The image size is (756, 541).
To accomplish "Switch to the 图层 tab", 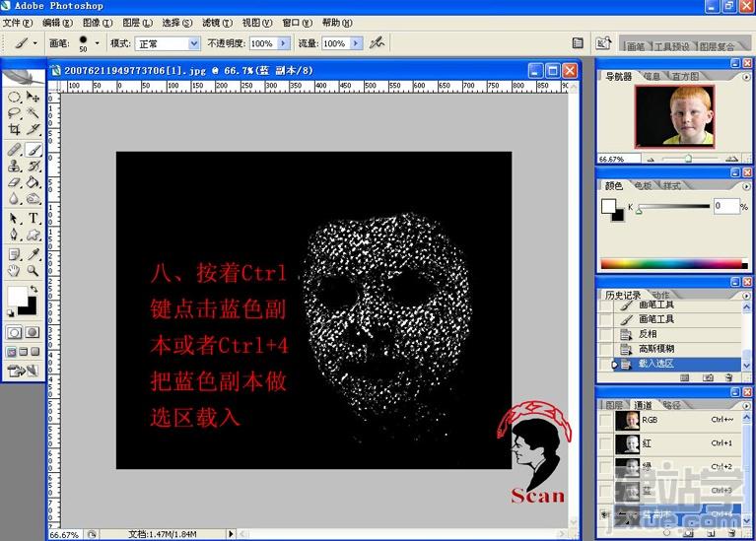I will click(614, 405).
